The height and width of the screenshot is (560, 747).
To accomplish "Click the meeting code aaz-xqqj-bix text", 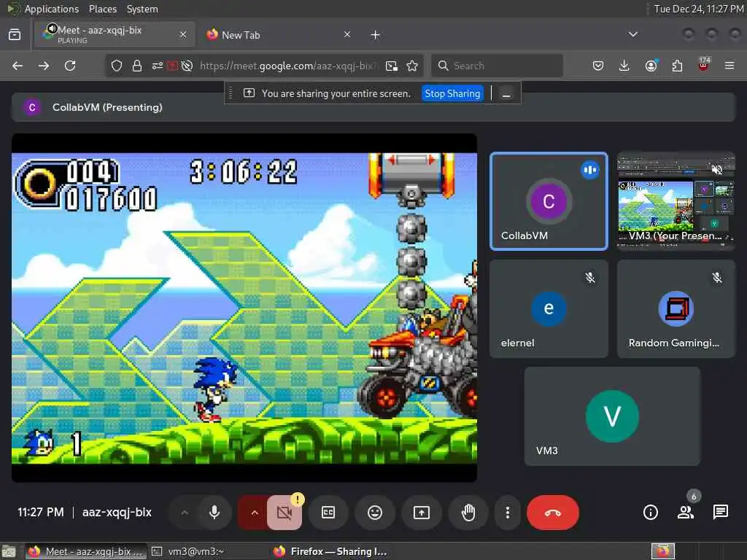I will tap(117, 513).
